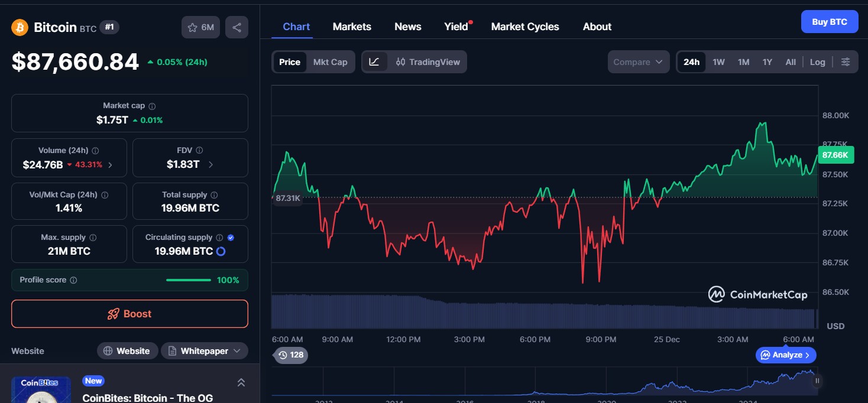Open chart settings sliders icon

pos(846,61)
